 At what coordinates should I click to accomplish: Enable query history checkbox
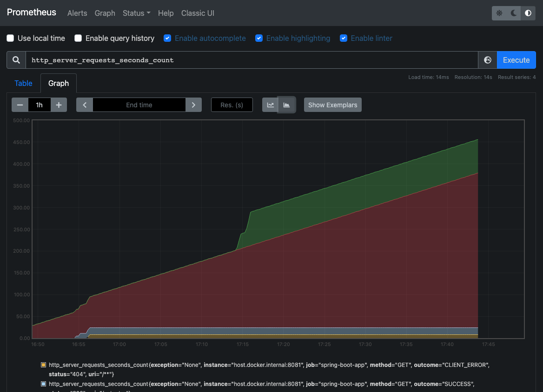pyautogui.click(x=78, y=38)
